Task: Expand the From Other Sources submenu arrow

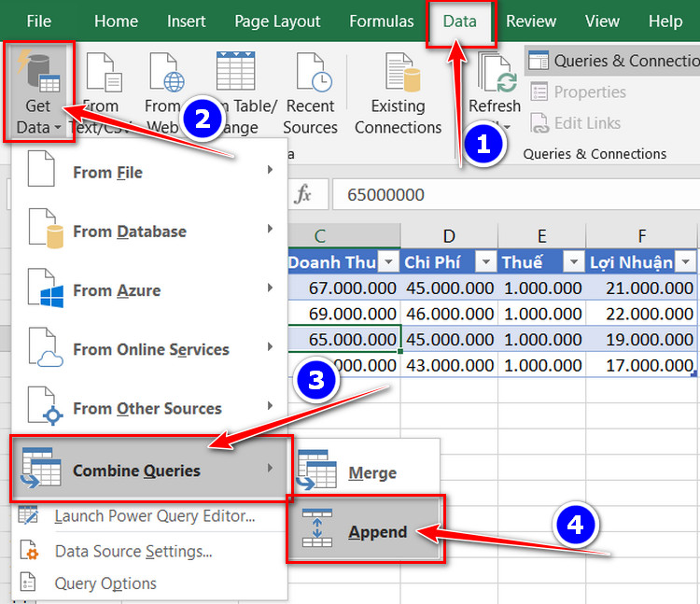Action: (x=270, y=405)
